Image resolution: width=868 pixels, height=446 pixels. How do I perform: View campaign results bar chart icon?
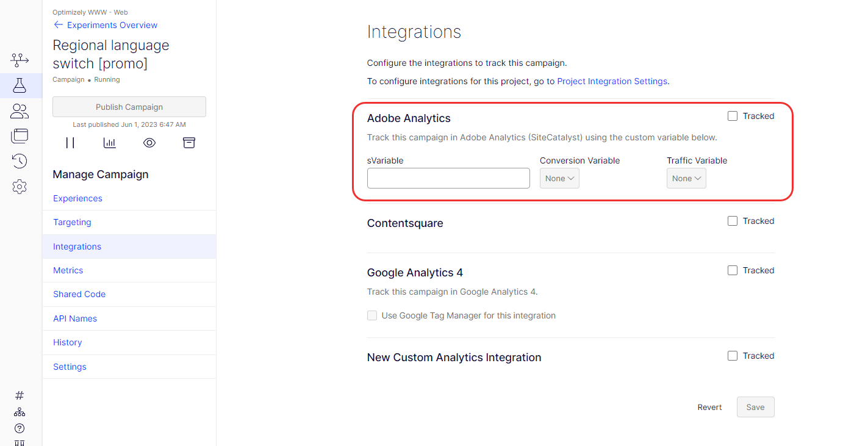[110, 143]
